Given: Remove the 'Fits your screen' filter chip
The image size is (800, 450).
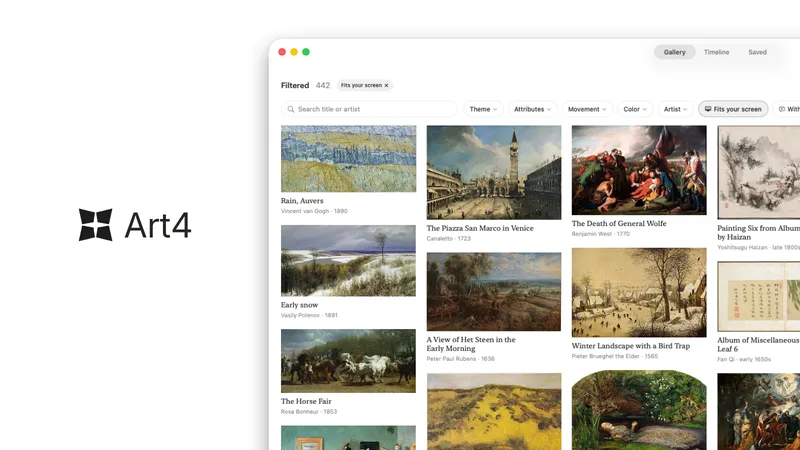Looking at the screenshot, I should point(386,85).
